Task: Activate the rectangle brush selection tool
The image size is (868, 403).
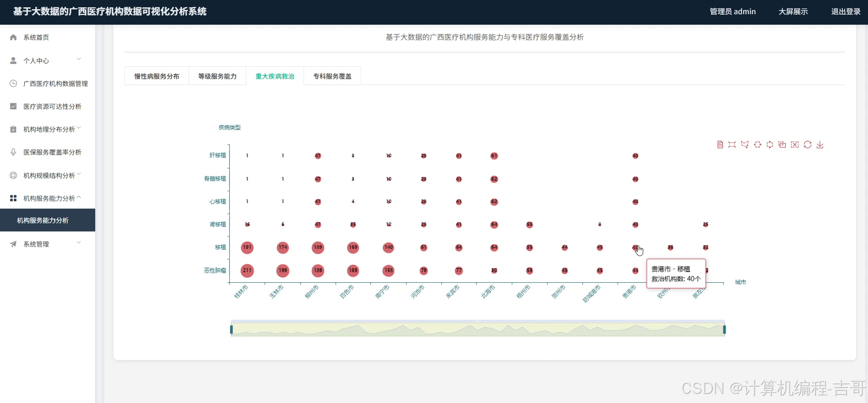Action: click(732, 145)
